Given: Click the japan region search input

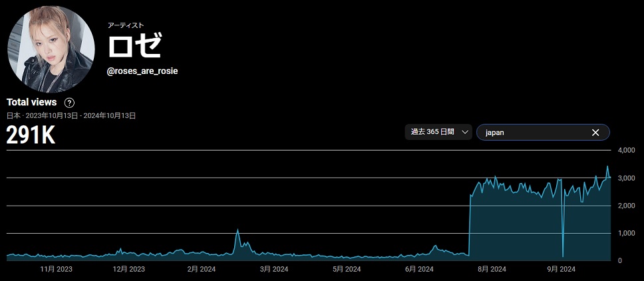Looking at the screenshot, I should [532, 133].
